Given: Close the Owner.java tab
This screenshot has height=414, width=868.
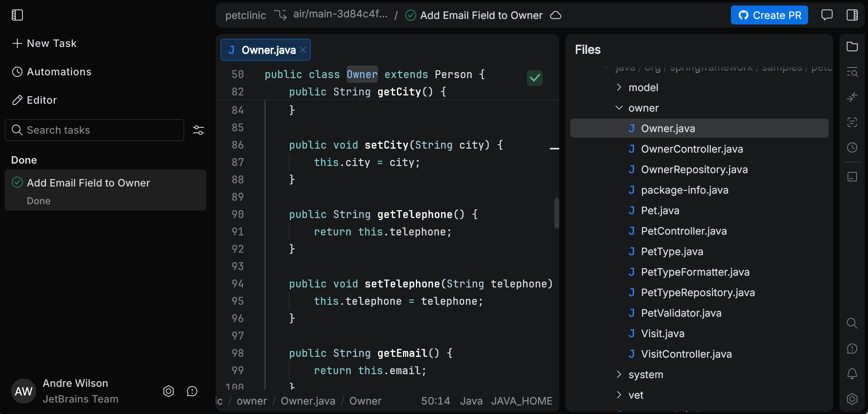Looking at the screenshot, I should [x=303, y=50].
